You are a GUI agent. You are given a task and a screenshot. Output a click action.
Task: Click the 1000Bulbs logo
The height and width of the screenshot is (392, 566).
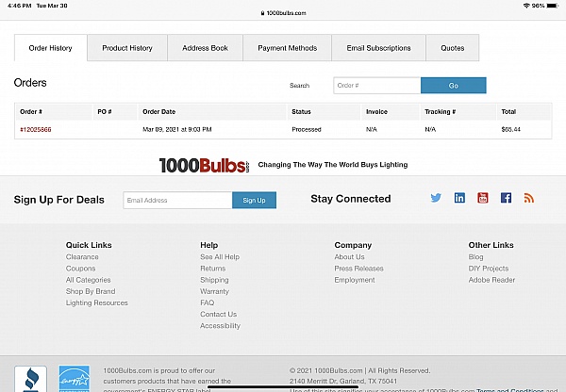(204, 164)
